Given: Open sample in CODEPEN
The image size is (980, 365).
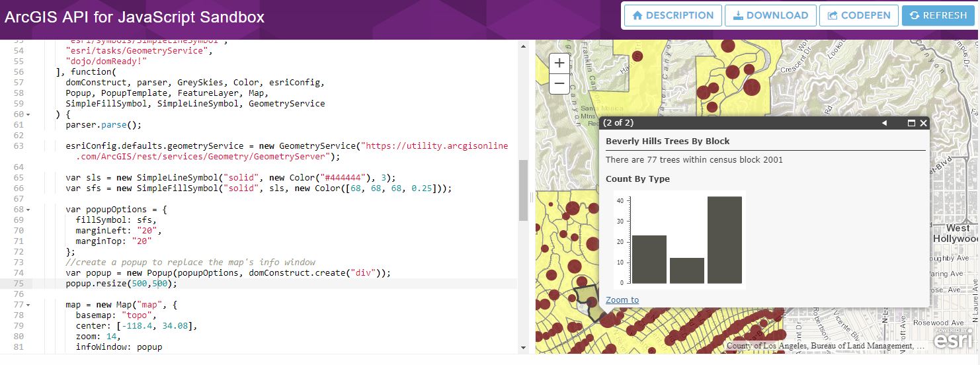Looking at the screenshot, I should [x=858, y=15].
